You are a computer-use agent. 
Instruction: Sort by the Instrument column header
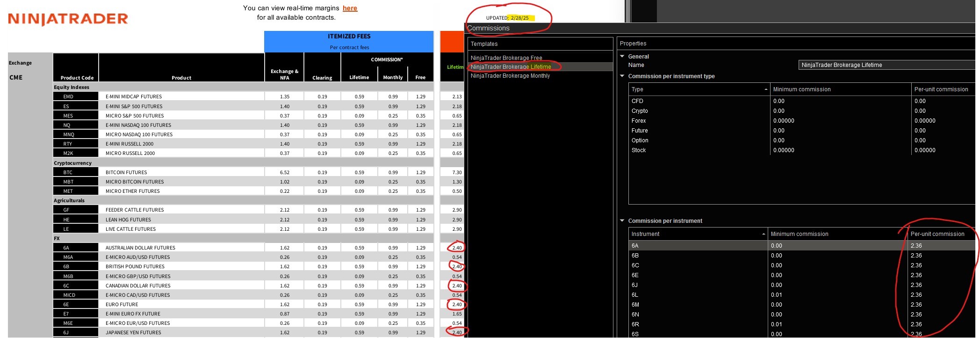coord(698,234)
